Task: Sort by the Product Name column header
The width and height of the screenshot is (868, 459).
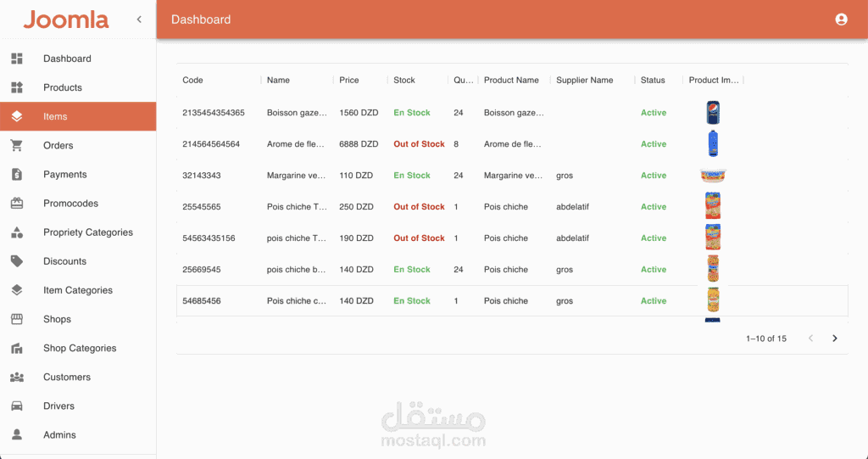Action: tap(511, 80)
